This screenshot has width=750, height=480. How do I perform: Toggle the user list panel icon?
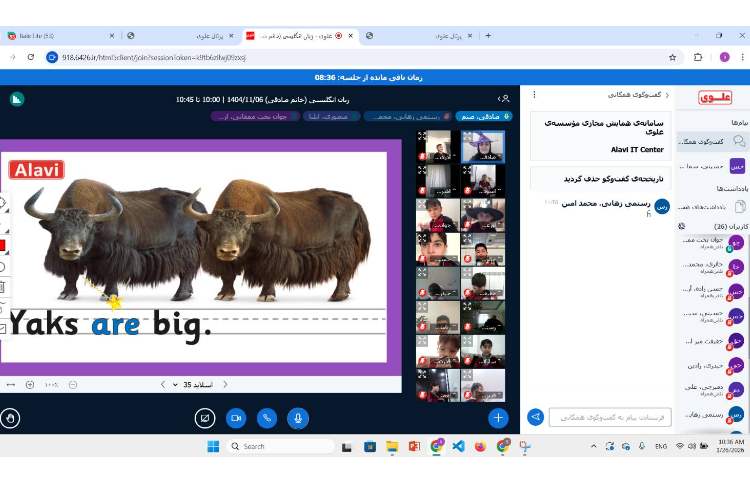pos(505,99)
